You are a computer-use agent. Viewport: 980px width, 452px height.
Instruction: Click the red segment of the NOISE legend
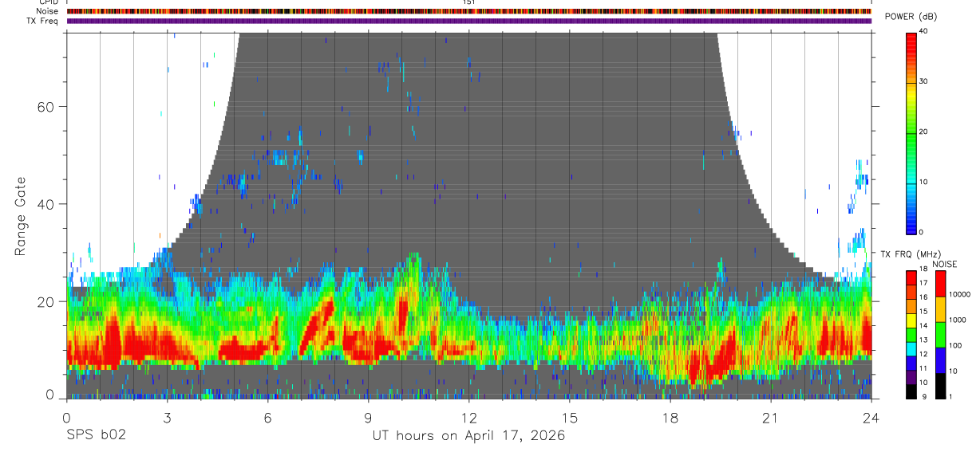click(x=940, y=285)
